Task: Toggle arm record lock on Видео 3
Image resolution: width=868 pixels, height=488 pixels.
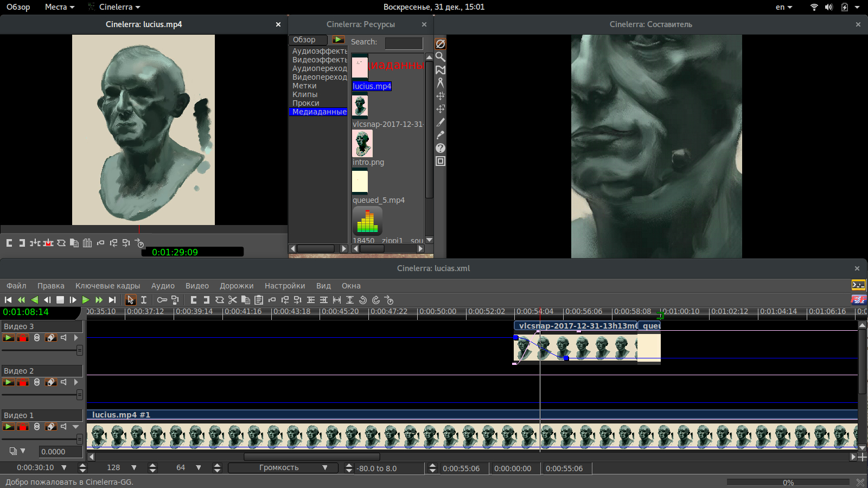Action: tap(22, 338)
